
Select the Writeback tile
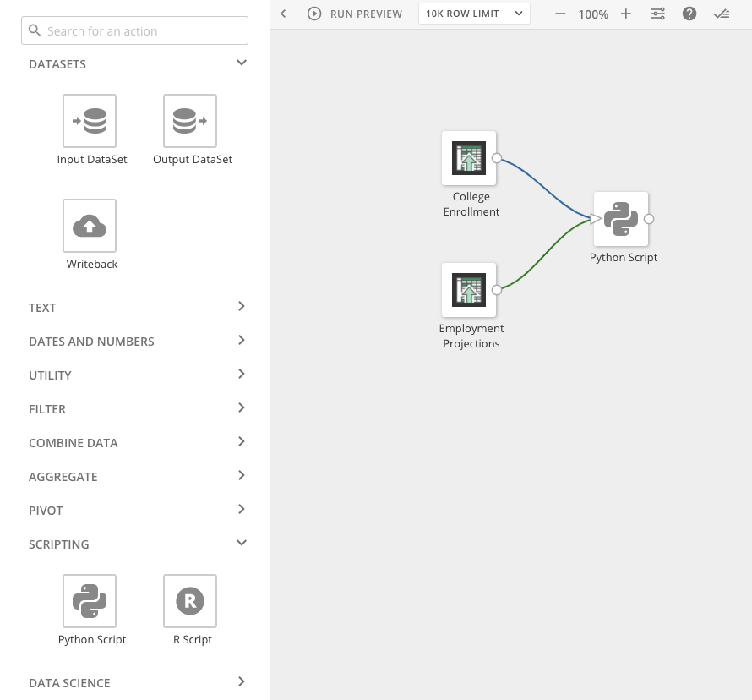(x=90, y=225)
